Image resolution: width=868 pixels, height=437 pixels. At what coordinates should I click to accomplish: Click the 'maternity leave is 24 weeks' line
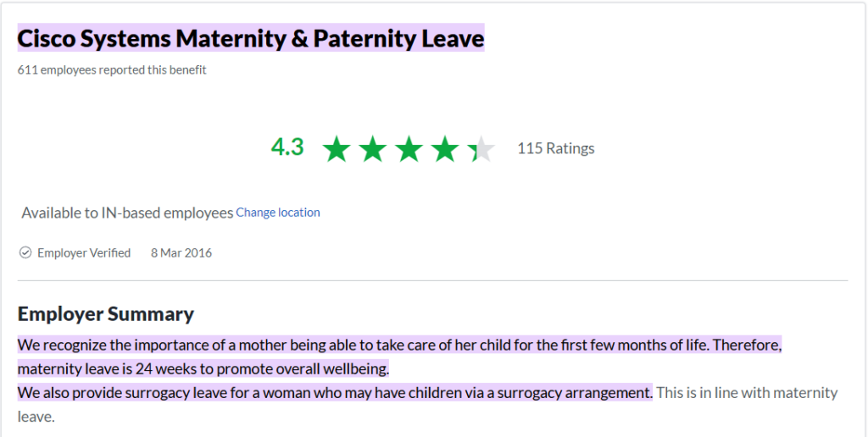[203, 369]
